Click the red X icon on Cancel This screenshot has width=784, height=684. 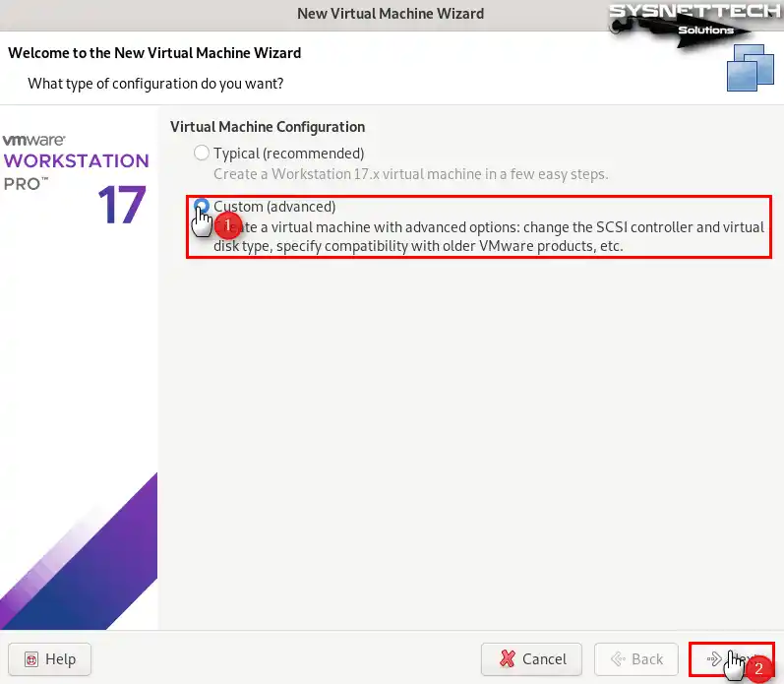click(x=507, y=659)
